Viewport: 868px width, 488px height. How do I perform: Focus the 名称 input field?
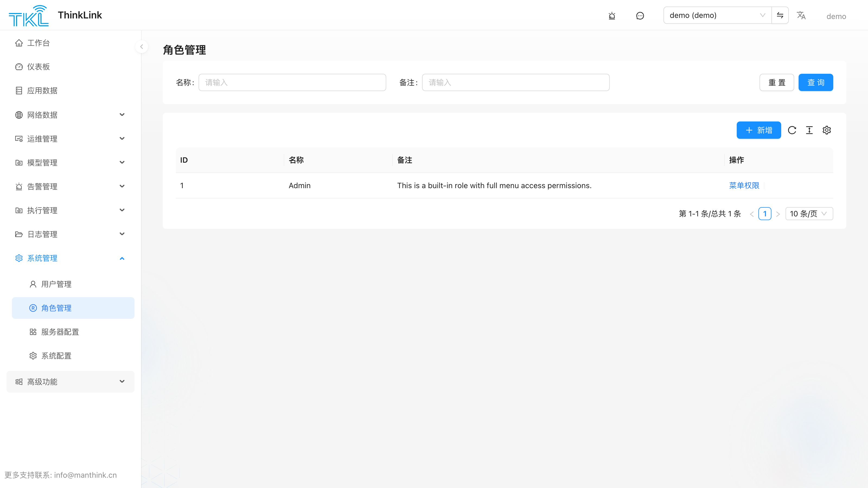292,82
